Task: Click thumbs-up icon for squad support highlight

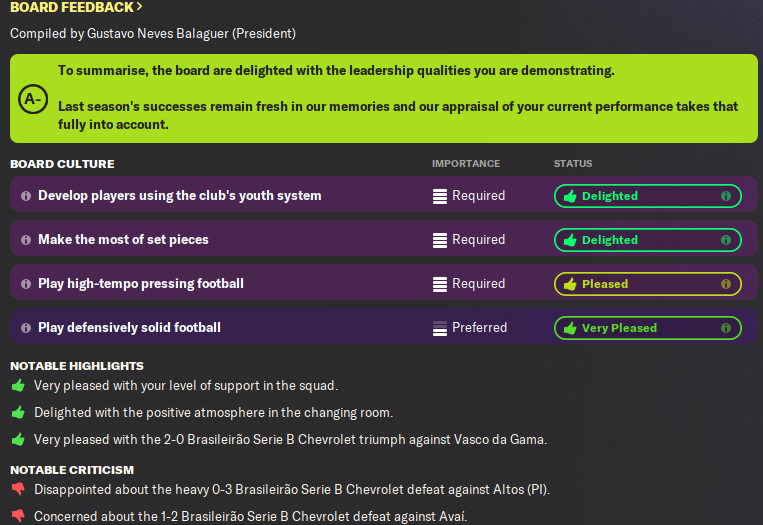Action: click(18, 385)
